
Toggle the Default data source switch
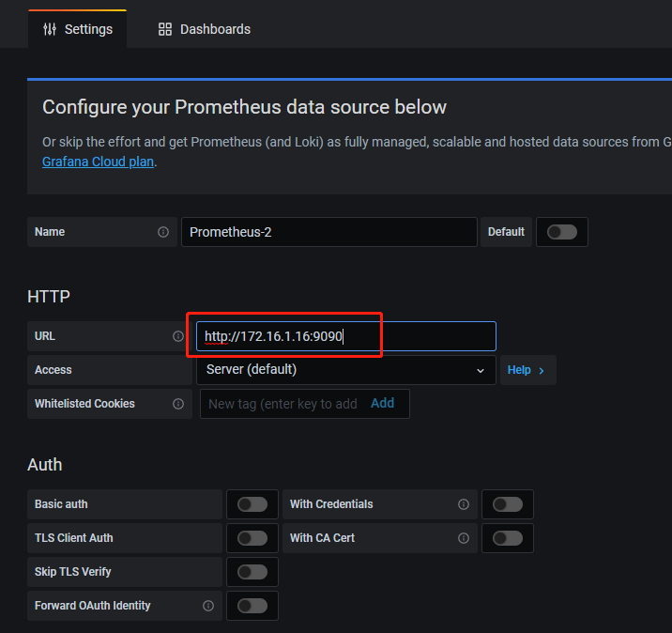click(561, 232)
